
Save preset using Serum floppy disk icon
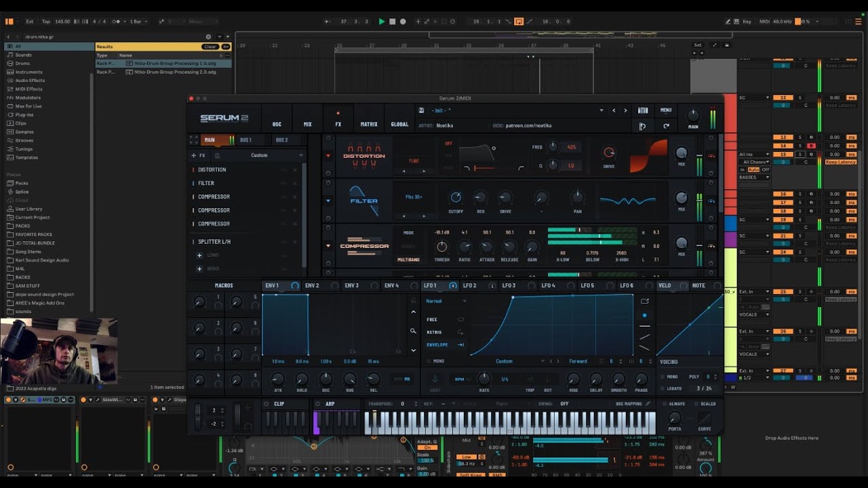[x=422, y=110]
